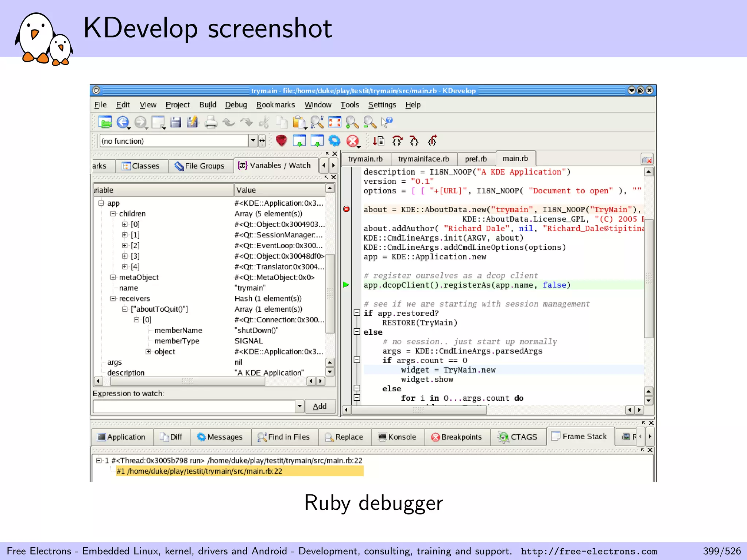This screenshot has height=560, width=747.
Task: Collapse the ["aboutToQuit()"] node
Action: (125, 309)
